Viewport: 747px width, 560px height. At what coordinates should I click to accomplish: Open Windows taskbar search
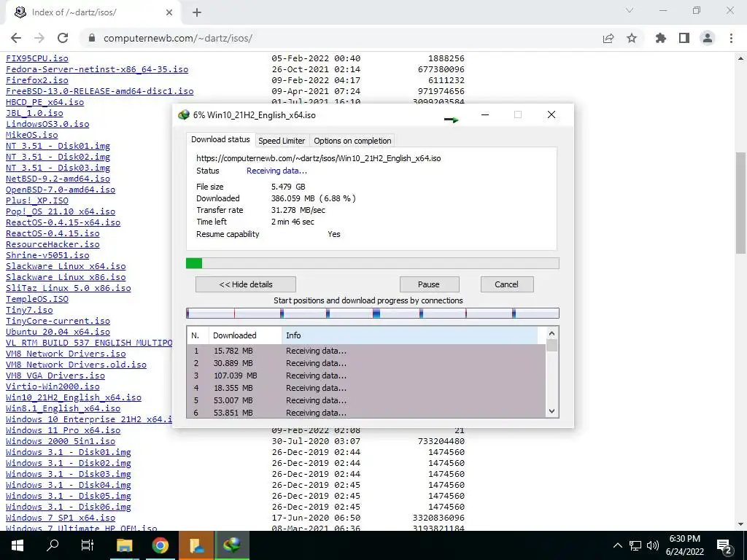click(x=53, y=545)
